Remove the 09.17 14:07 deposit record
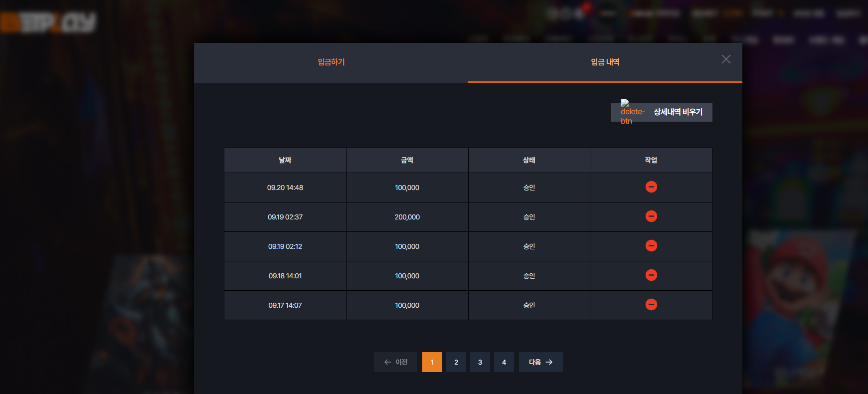 651,305
